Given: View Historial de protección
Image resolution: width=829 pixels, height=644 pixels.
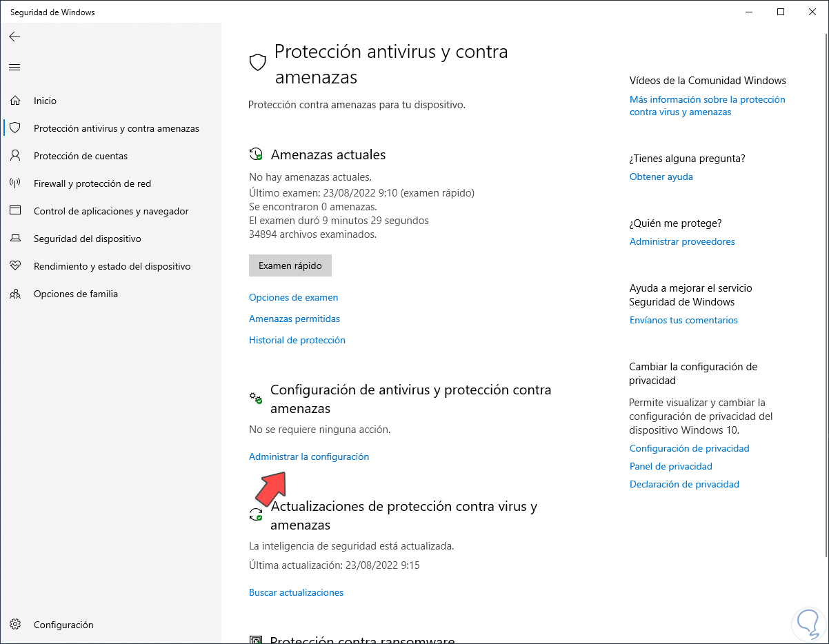Looking at the screenshot, I should click(297, 340).
